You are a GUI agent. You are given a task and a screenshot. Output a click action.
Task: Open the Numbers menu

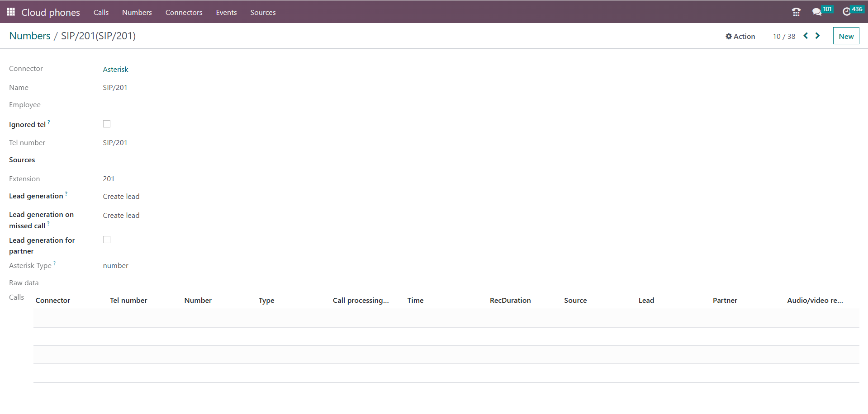coord(137,12)
